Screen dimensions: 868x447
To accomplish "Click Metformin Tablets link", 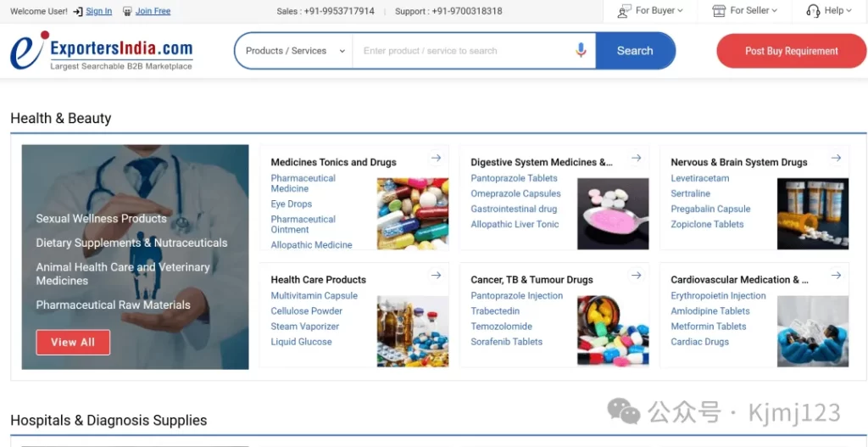I will pos(708,327).
